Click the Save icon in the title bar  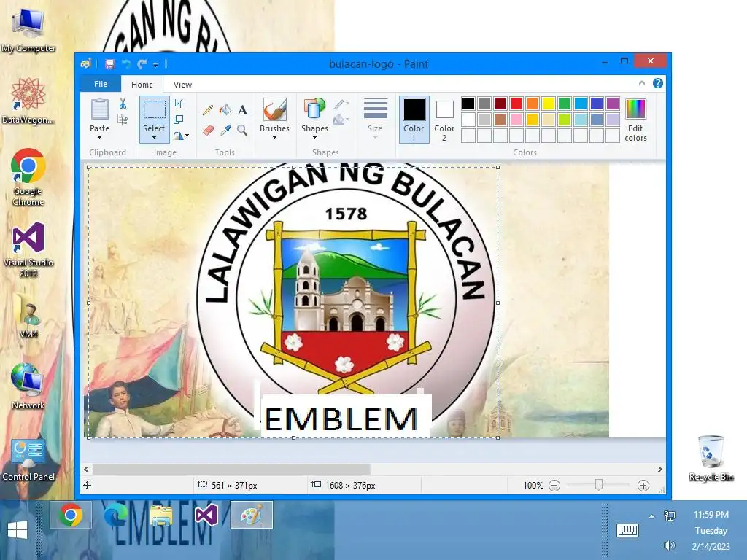(110, 64)
